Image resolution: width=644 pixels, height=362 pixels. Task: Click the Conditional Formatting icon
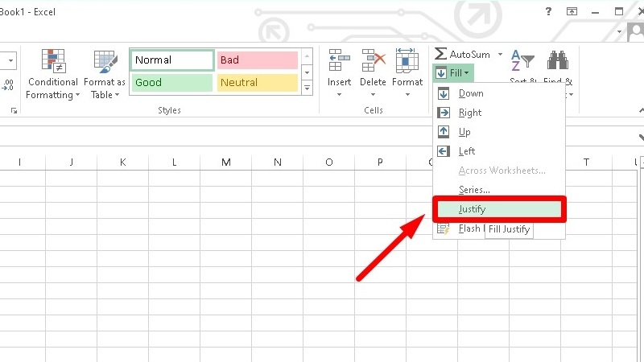53,60
